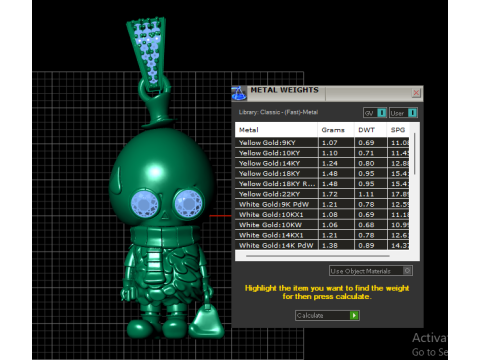Screen dimensions: 480x360
Task: Click the pendant character's right gemstone eye
Action: pyautogui.click(x=188, y=203)
